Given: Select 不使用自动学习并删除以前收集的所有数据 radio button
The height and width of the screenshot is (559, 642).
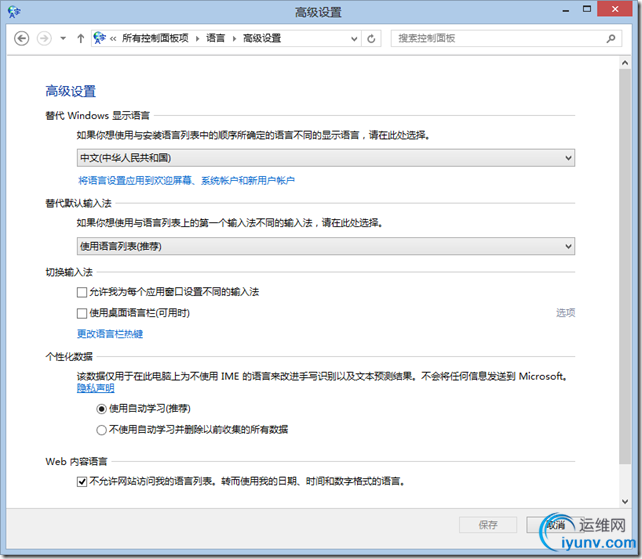Looking at the screenshot, I should (x=101, y=429).
